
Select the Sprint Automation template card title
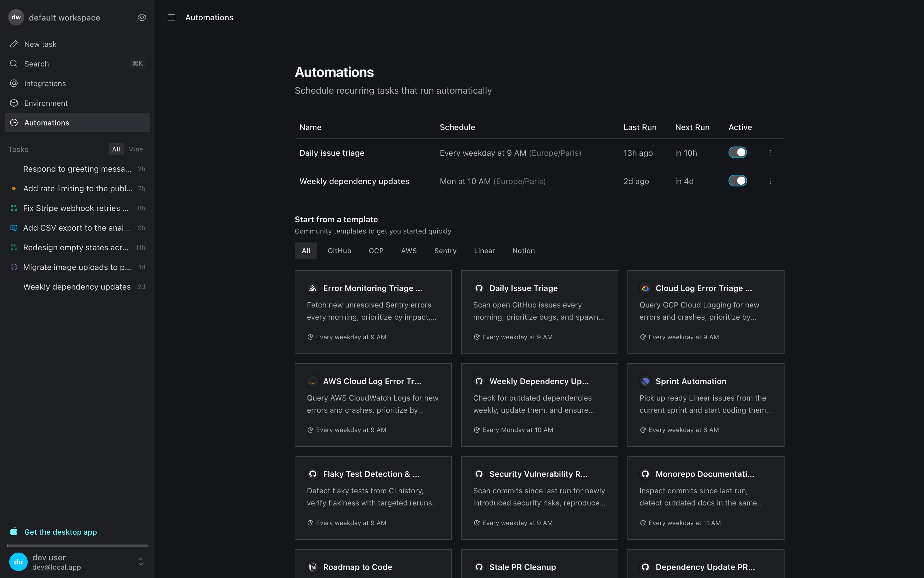tap(691, 381)
